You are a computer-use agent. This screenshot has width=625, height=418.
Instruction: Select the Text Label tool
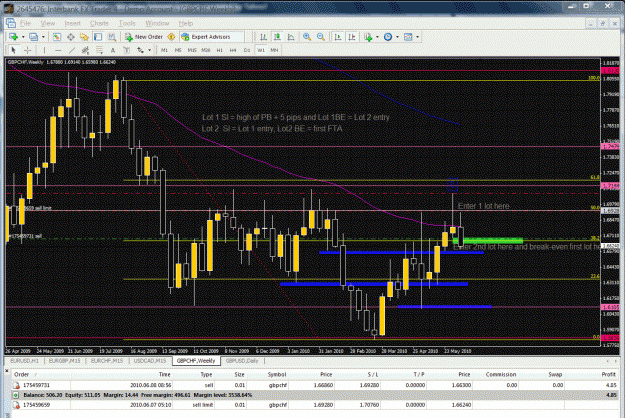click(127, 50)
